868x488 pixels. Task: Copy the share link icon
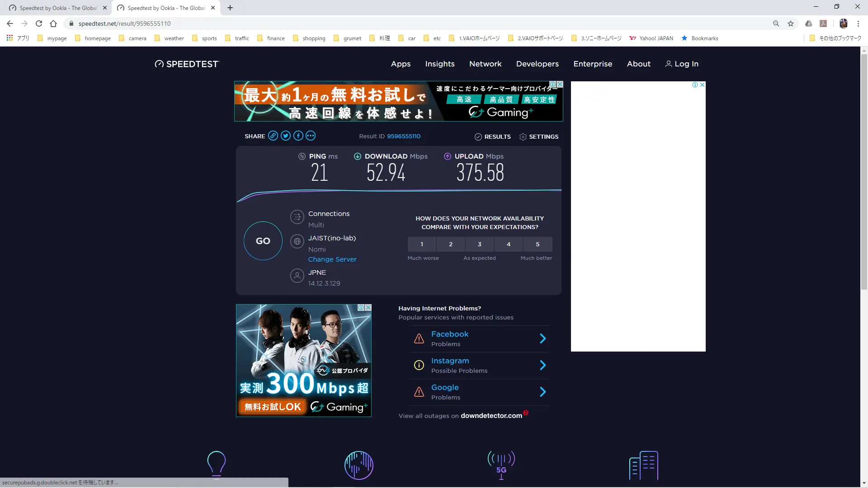[273, 136]
